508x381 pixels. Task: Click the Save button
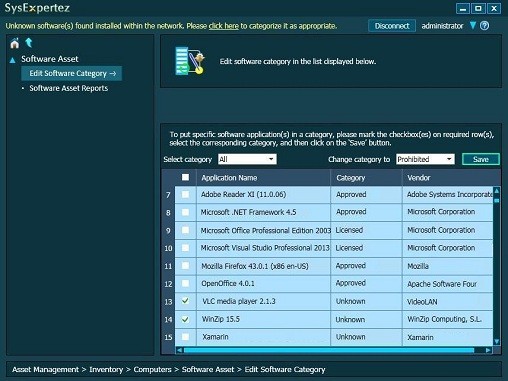[481, 159]
